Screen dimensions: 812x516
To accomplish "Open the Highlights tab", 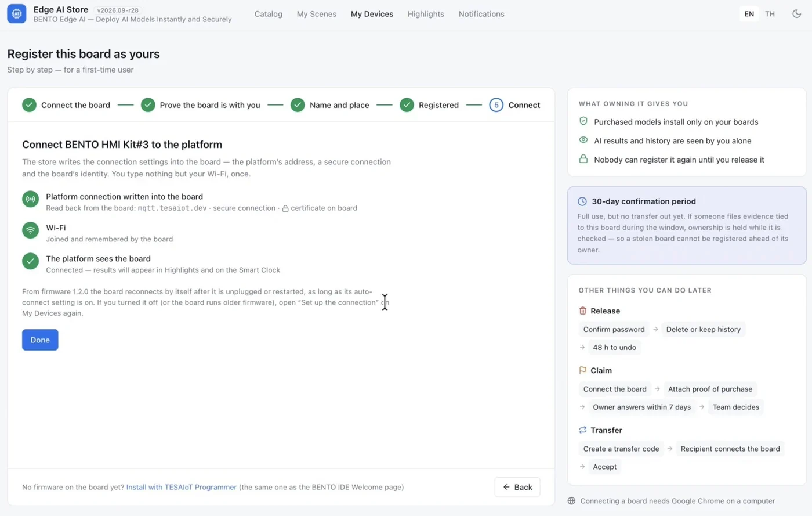I will tap(426, 14).
